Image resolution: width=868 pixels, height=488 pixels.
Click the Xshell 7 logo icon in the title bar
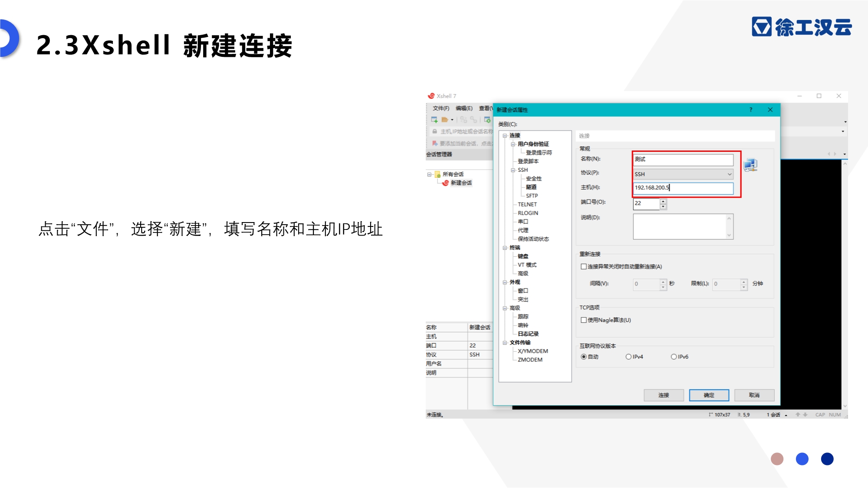pyautogui.click(x=431, y=96)
